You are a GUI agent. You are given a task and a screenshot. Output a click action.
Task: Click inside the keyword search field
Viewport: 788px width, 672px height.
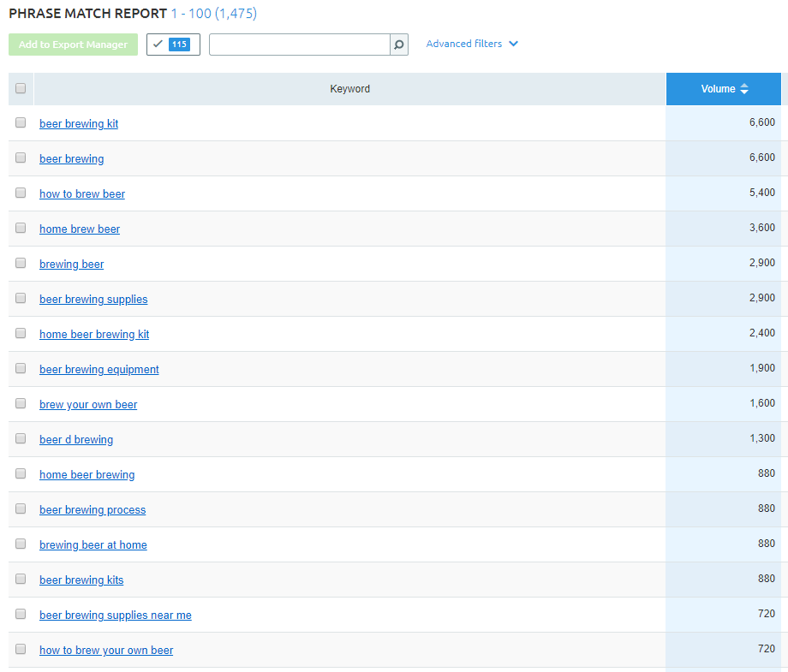(x=300, y=44)
